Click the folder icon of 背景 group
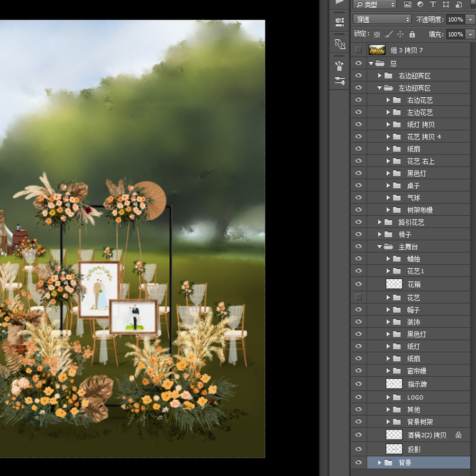The height and width of the screenshot is (476, 476). 388,462
